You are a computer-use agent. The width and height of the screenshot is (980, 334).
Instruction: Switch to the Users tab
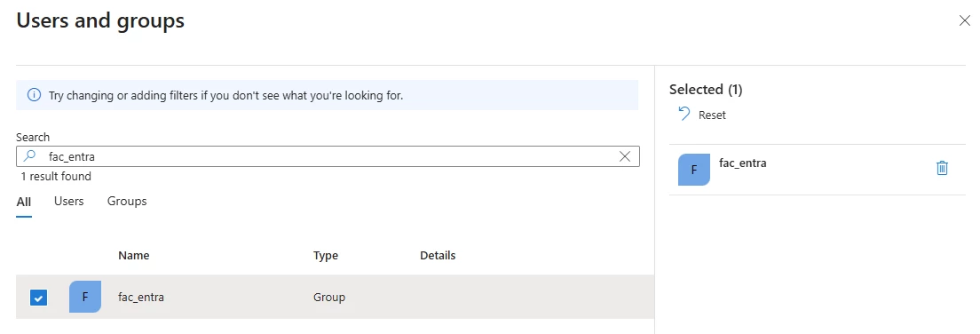point(68,201)
